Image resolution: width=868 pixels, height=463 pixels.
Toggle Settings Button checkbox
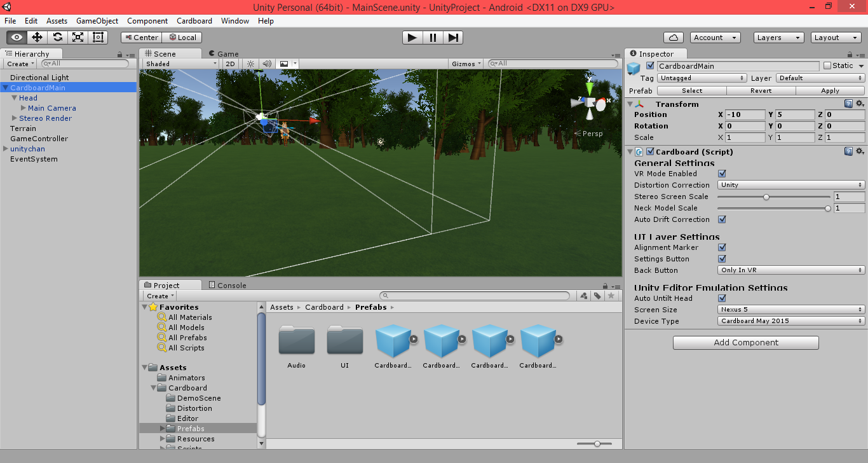(722, 259)
